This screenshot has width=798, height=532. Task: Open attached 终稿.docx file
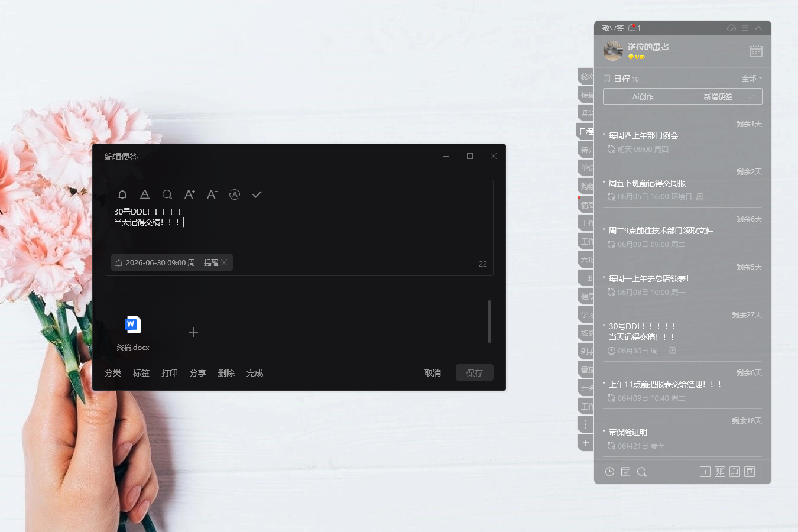point(133,333)
